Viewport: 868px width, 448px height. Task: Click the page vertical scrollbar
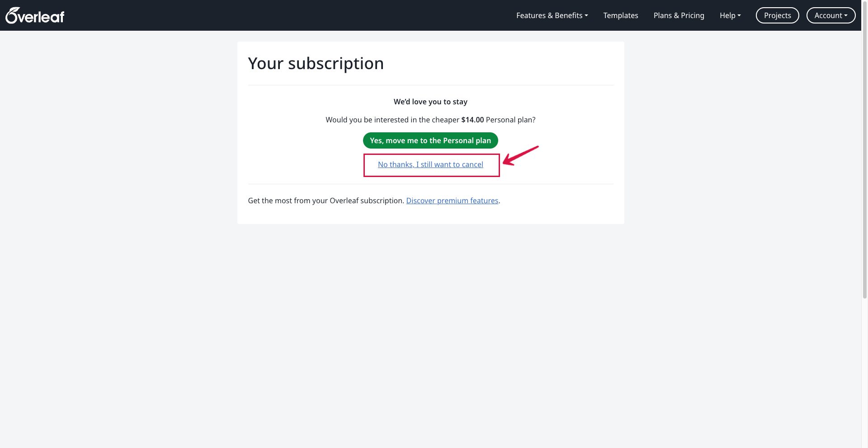pos(864,149)
